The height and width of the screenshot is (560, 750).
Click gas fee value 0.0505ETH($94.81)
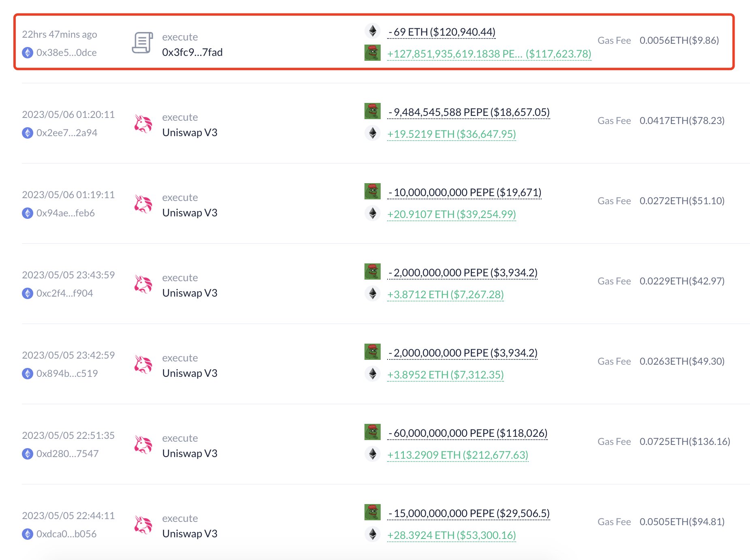pos(682,522)
